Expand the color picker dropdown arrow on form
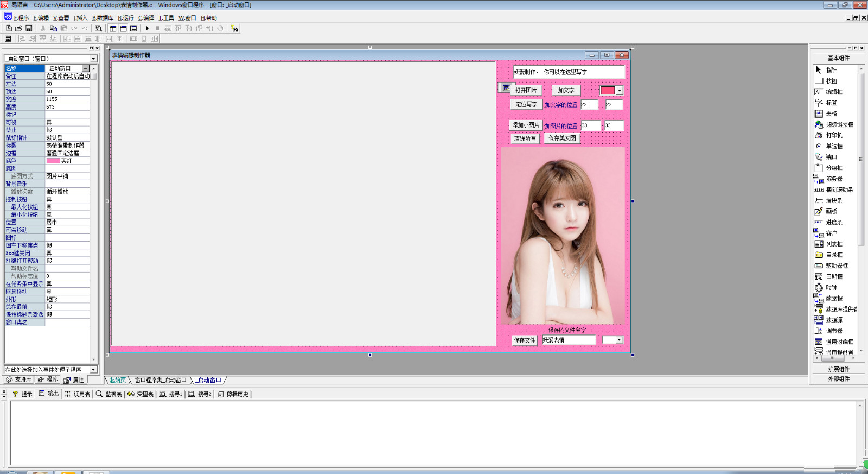 [620, 91]
